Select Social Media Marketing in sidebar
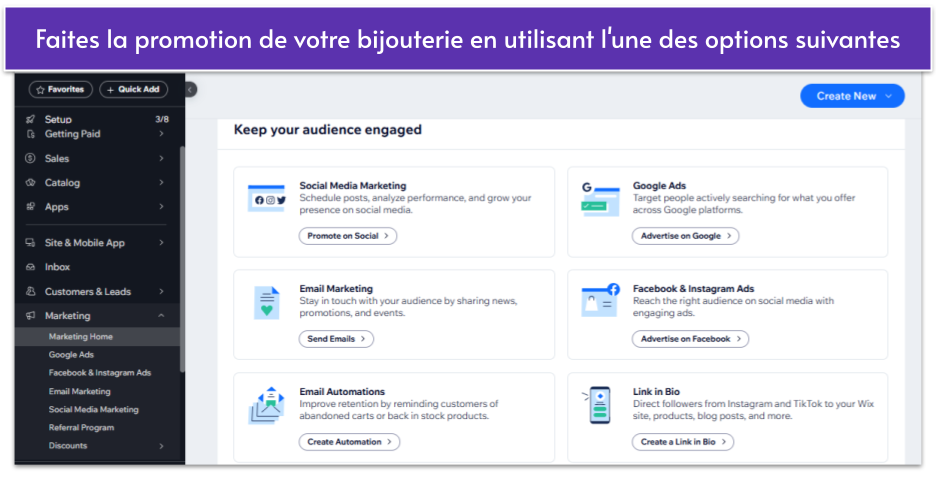936x477 pixels. 93,410
